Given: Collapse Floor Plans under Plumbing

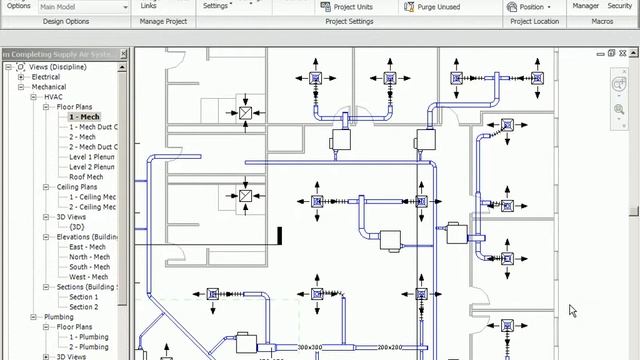Looking at the screenshot, I should pos(46,327).
